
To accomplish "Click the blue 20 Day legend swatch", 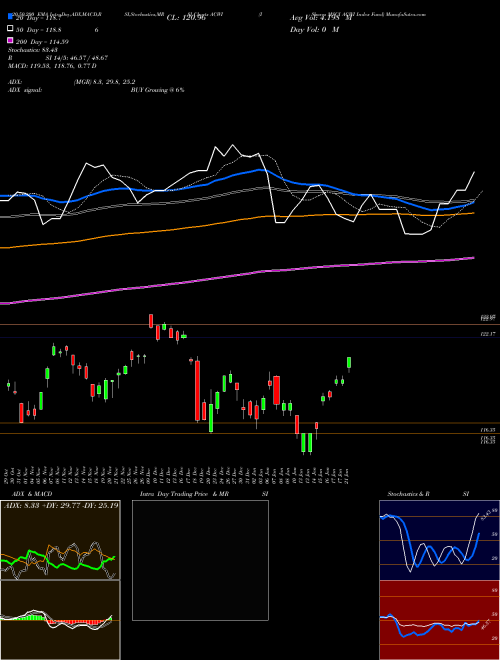I will click(x=10, y=16).
